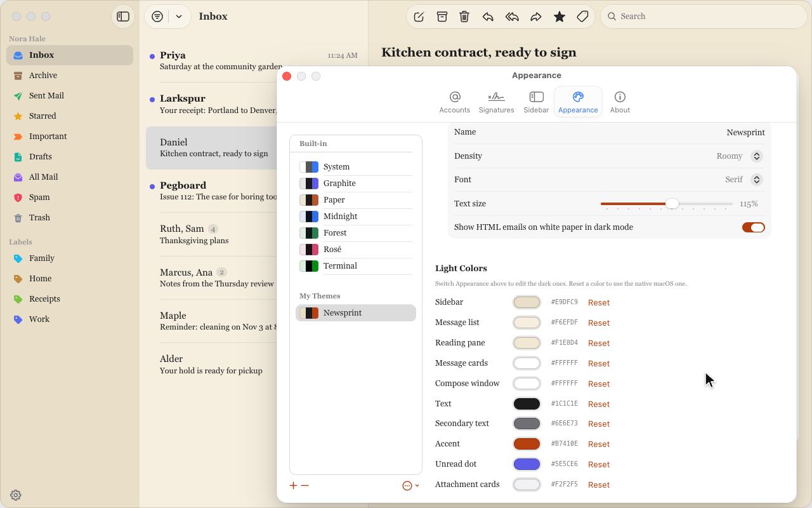The image size is (812, 508).
Task: Open Sent Mail folder
Action: [x=70, y=96]
